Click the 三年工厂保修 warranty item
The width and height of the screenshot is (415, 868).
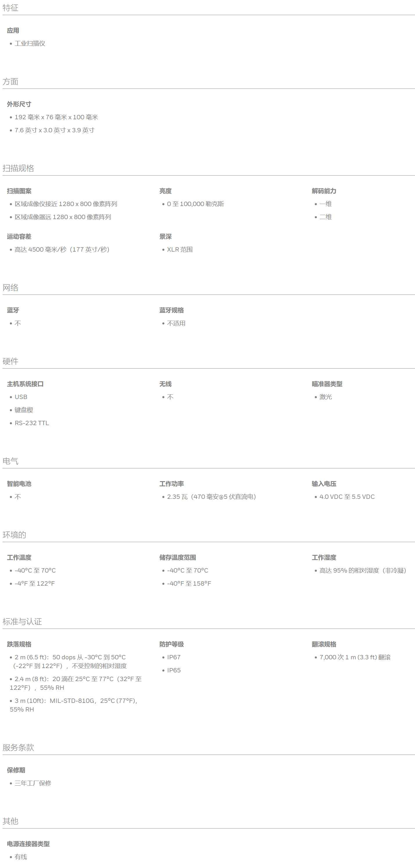tap(33, 783)
